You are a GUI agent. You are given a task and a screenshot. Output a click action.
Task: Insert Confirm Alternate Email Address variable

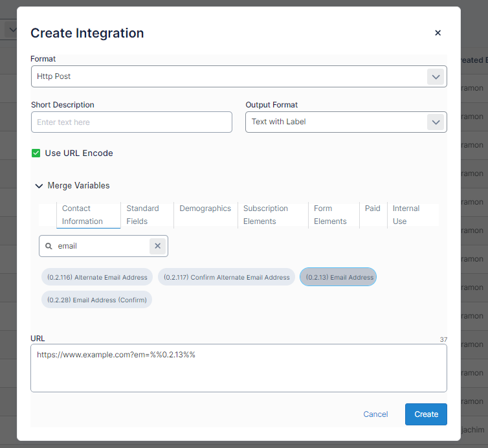click(x=227, y=277)
